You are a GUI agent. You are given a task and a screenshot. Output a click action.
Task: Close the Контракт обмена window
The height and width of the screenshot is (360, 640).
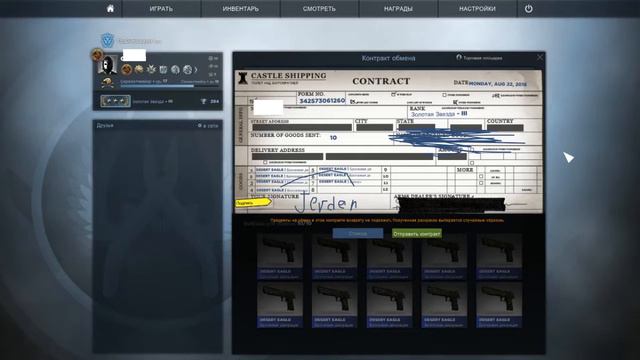point(540,58)
